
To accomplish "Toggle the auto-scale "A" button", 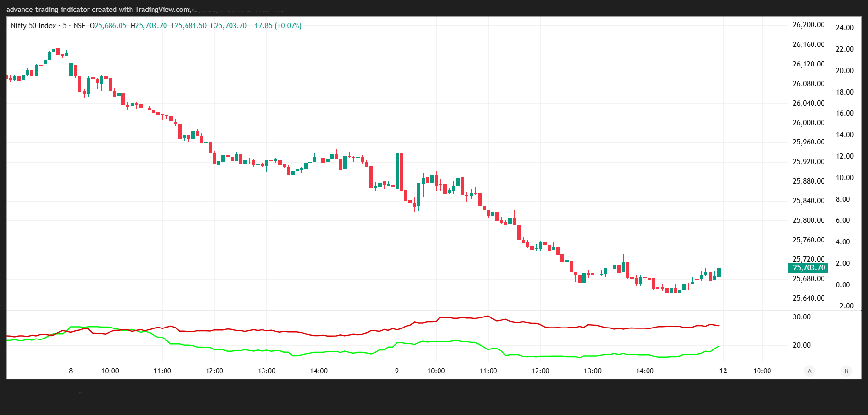I will point(809,371).
